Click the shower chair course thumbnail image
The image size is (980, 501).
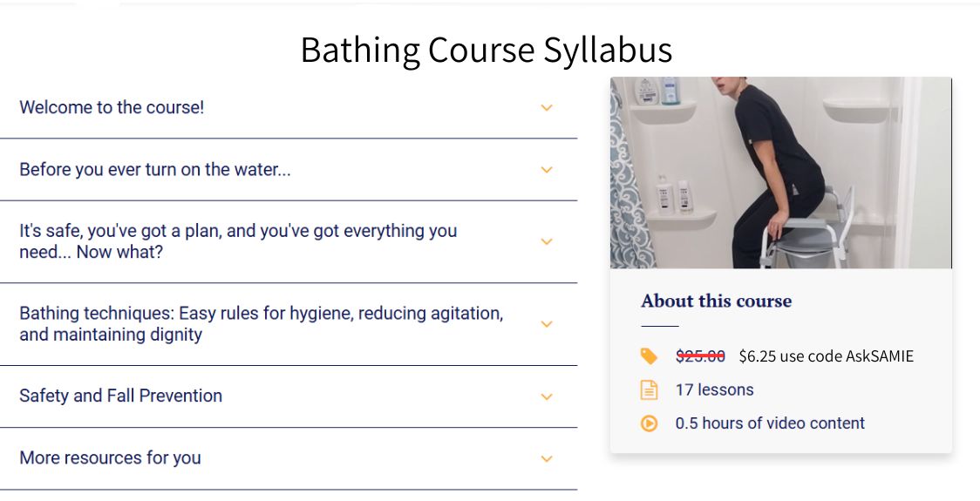click(780, 173)
